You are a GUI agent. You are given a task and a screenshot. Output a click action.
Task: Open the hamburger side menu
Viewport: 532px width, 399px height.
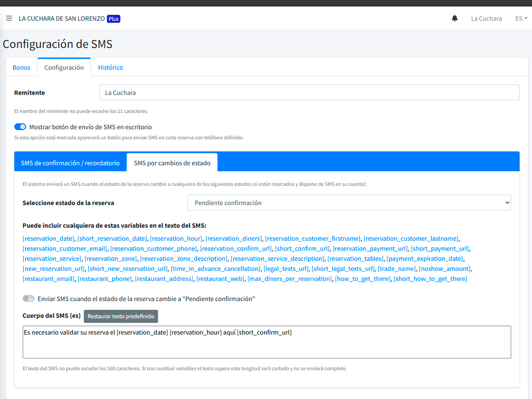click(x=9, y=18)
